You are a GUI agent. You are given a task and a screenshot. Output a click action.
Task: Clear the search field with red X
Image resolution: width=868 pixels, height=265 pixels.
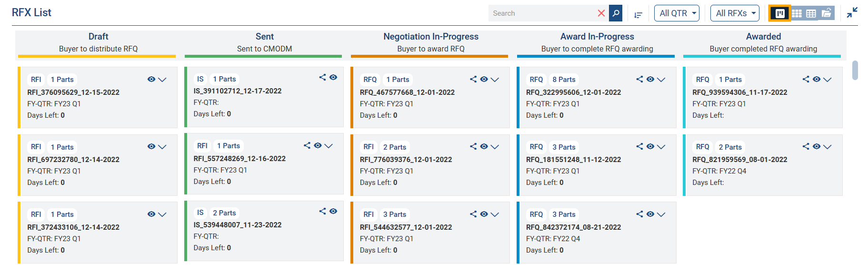click(x=601, y=13)
